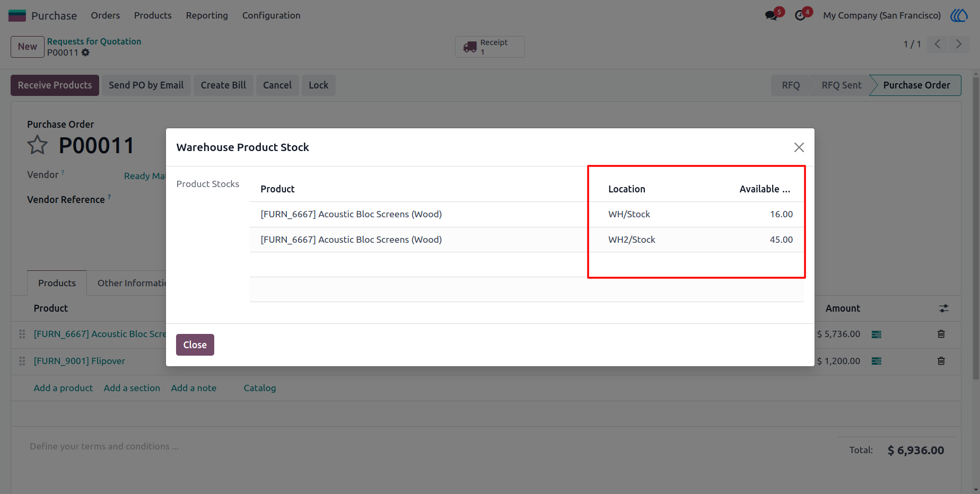Click Add a section link
This screenshot has height=494, width=980.
(132, 388)
